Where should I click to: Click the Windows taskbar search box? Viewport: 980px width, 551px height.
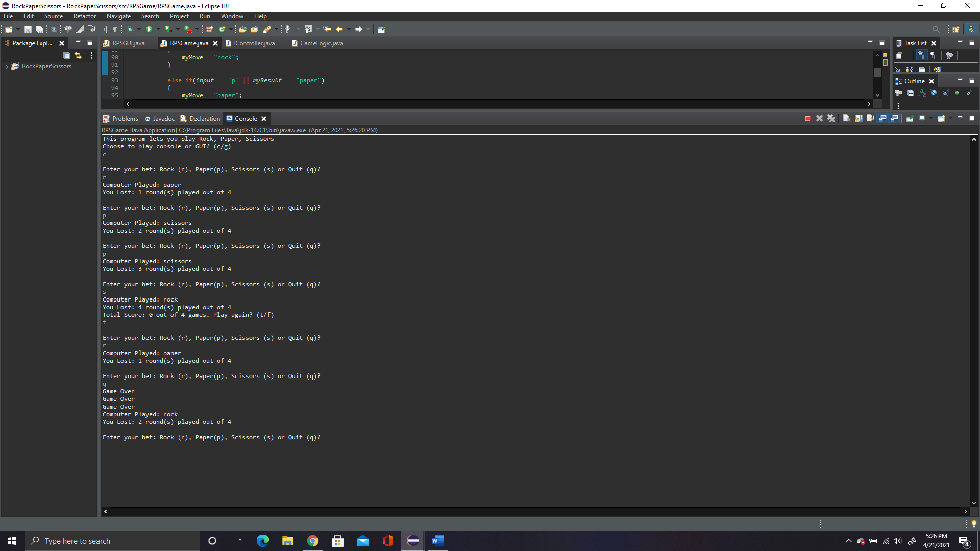(112, 541)
